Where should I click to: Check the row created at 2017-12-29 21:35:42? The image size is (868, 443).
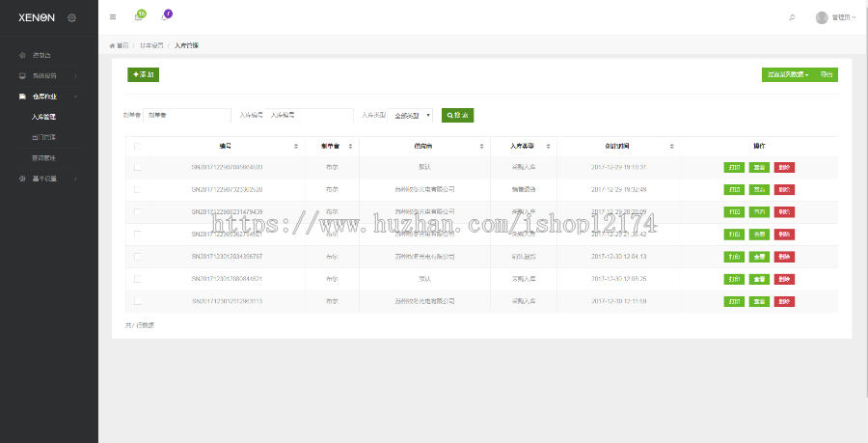click(x=137, y=235)
